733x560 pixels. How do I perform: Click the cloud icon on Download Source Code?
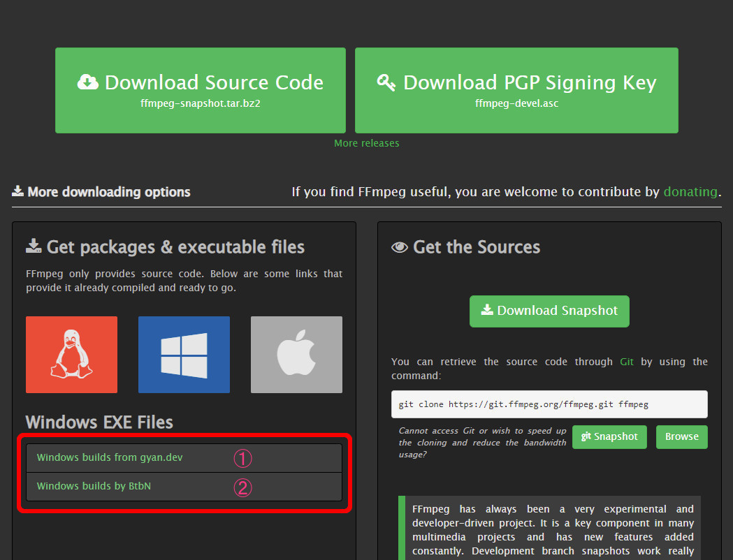(88, 82)
